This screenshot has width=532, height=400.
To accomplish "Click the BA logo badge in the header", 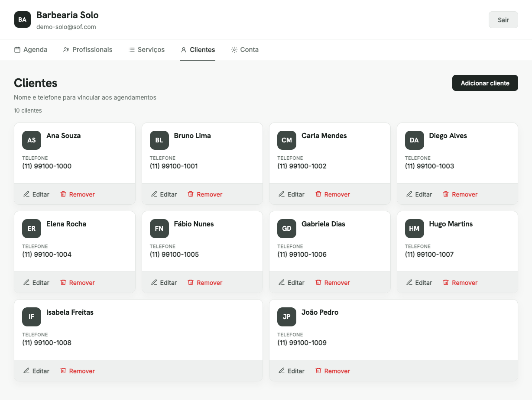I will 23,19.
